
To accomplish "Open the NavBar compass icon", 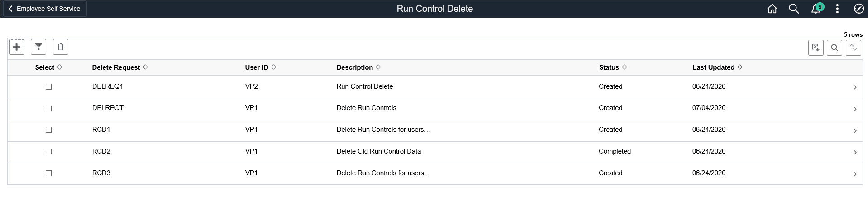I will [858, 9].
